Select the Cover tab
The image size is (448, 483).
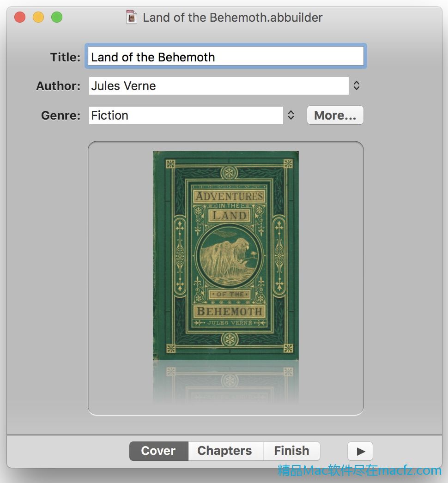(158, 451)
